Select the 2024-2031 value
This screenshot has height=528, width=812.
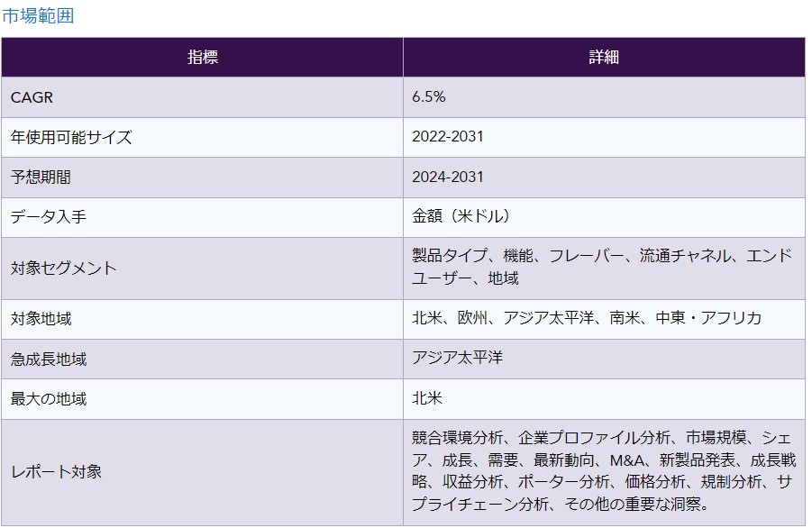coord(447,177)
